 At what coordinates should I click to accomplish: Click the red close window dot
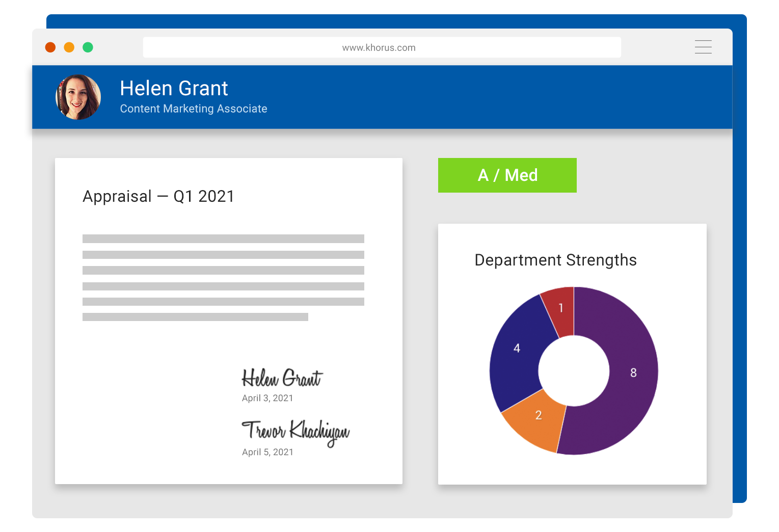pyautogui.click(x=50, y=47)
